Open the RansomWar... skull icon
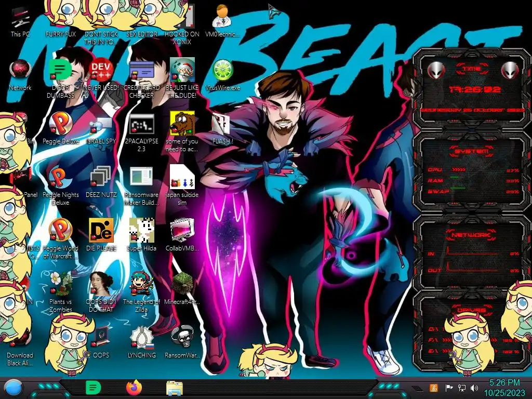The image size is (532, 399). 182,342
